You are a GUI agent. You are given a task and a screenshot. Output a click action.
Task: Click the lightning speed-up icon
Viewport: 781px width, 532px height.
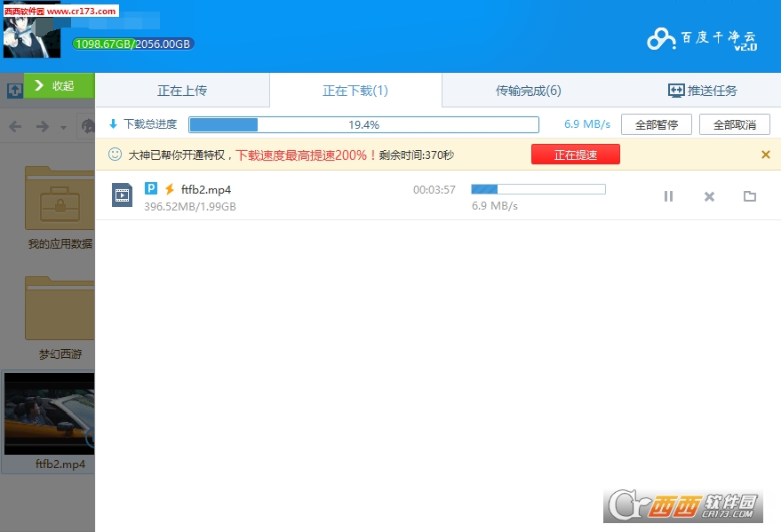coord(170,189)
